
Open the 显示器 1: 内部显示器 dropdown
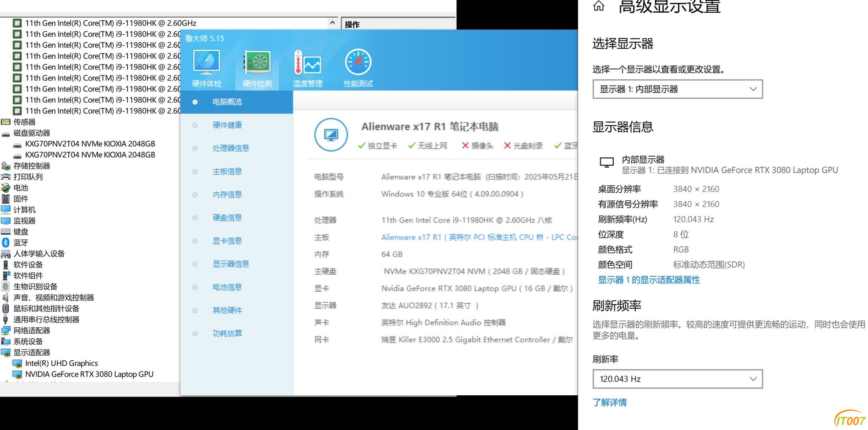coord(677,89)
